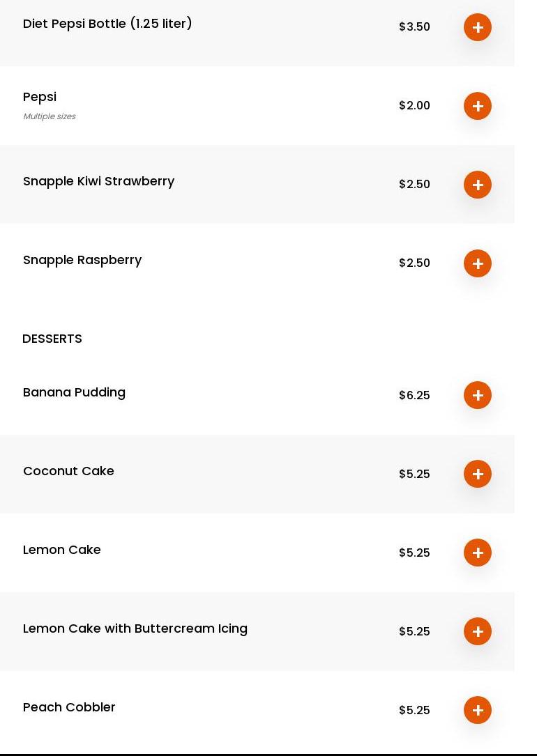The height and width of the screenshot is (756, 537).
Task: Click the Diet Pepsi Bottle item name
Action: [x=107, y=24]
